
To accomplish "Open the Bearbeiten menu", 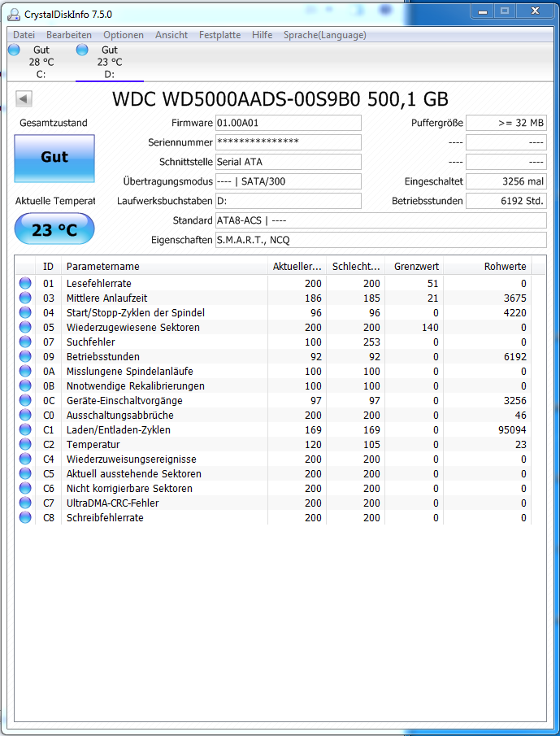I will (x=69, y=35).
